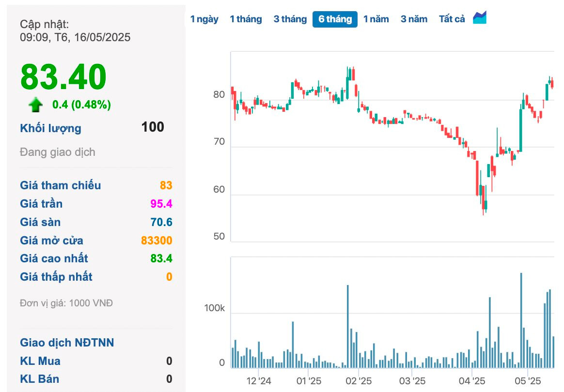The height and width of the screenshot is (392, 564).
Task: Click the current price 83.40
Action: pyautogui.click(x=63, y=76)
